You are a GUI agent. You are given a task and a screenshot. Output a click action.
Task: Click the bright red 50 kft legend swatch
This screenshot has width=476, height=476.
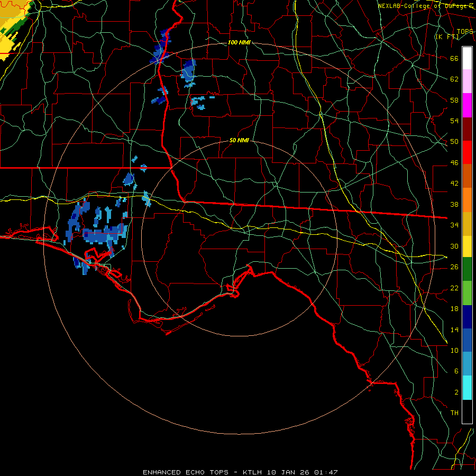click(467, 152)
